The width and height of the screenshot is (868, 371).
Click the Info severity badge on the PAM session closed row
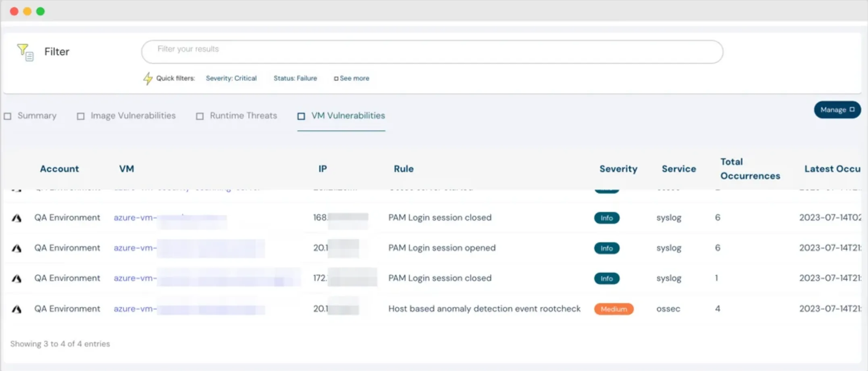pyautogui.click(x=606, y=218)
